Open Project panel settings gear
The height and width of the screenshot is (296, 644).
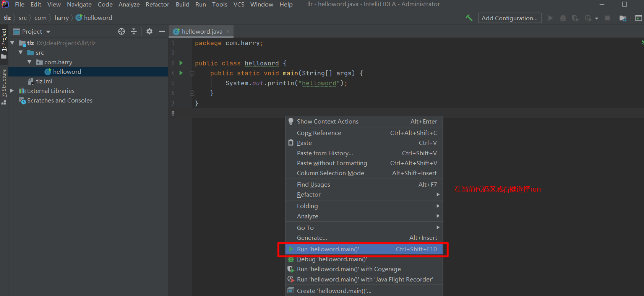point(149,31)
